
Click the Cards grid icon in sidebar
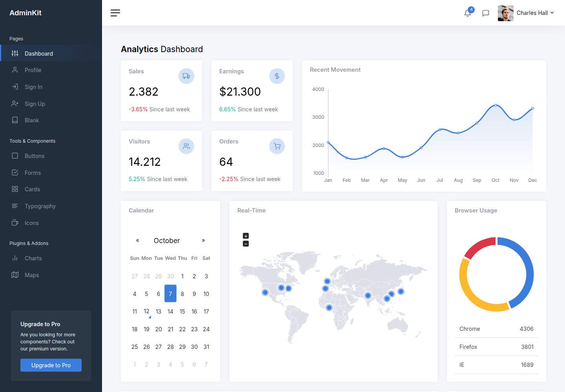coord(15,189)
